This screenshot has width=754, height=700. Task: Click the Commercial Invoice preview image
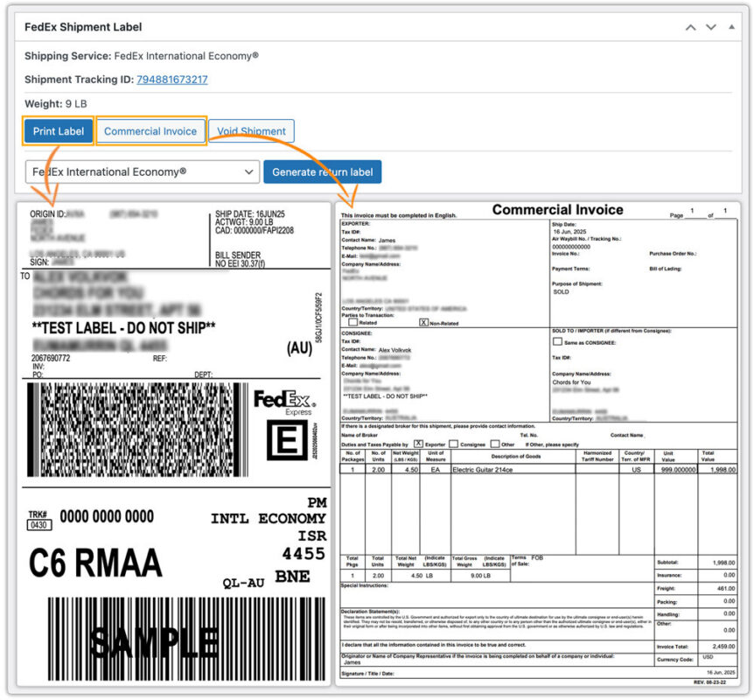(538, 444)
